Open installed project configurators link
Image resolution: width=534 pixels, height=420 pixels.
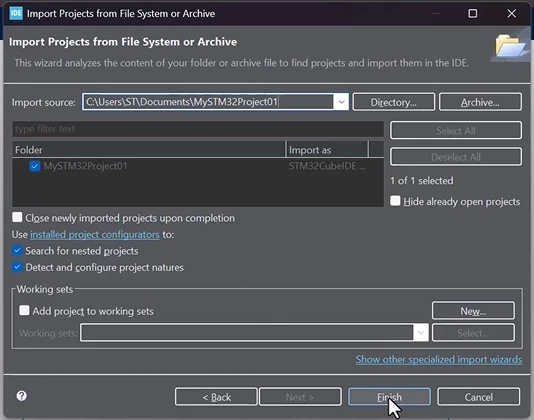click(x=95, y=234)
